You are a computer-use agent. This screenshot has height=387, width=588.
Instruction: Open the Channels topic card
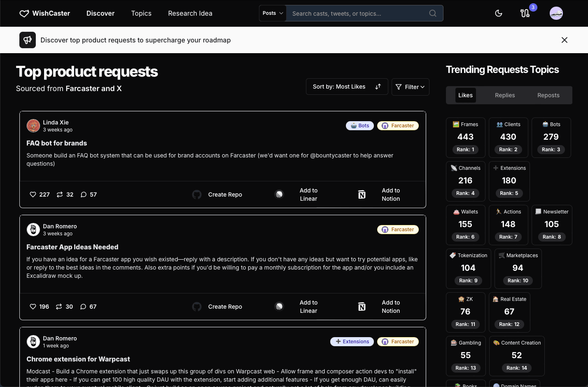click(x=466, y=181)
